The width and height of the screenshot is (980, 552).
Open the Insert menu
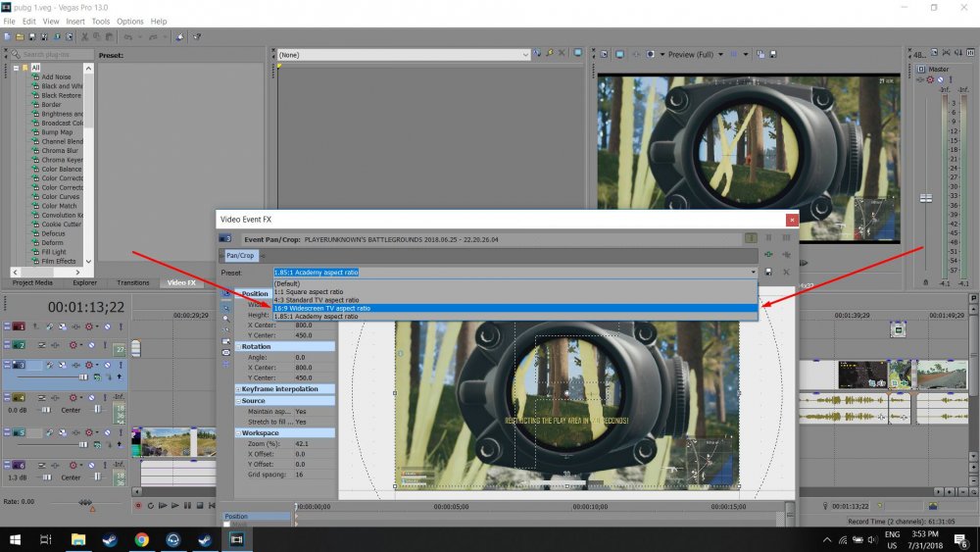[75, 22]
